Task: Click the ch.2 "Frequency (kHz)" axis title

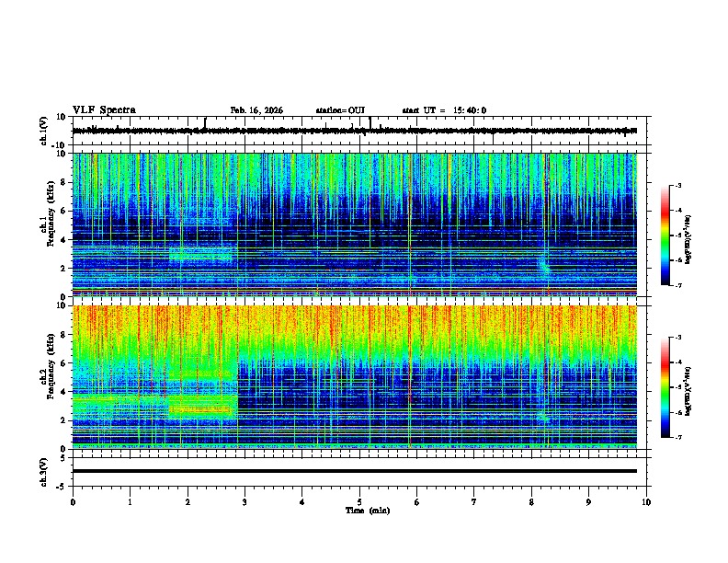Action: point(51,365)
